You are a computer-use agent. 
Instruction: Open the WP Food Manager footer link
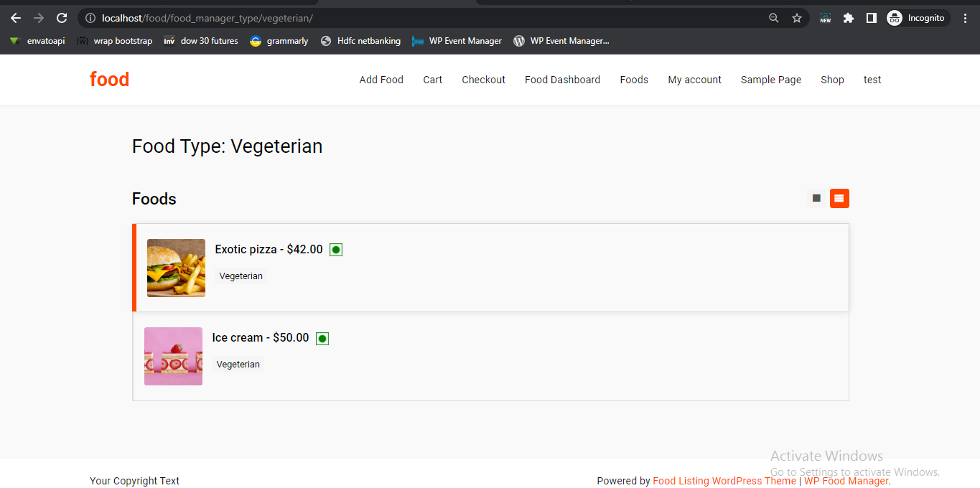point(846,481)
